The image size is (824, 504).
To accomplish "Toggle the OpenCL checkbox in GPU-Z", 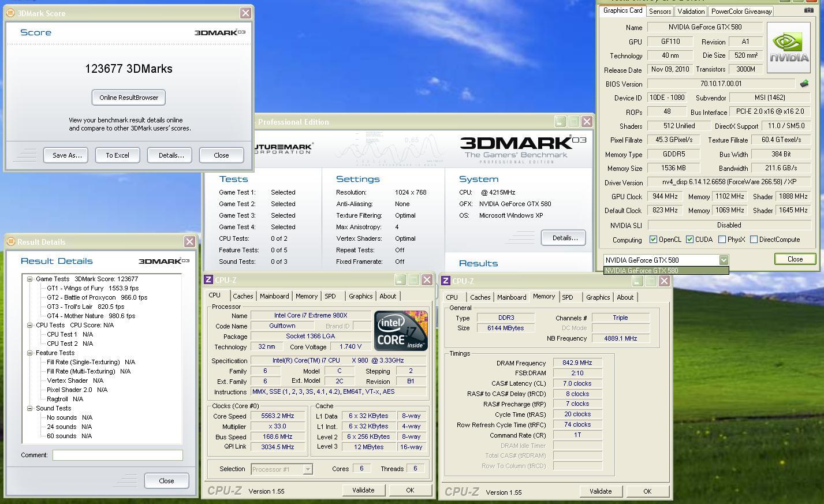I will click(653, 239).
